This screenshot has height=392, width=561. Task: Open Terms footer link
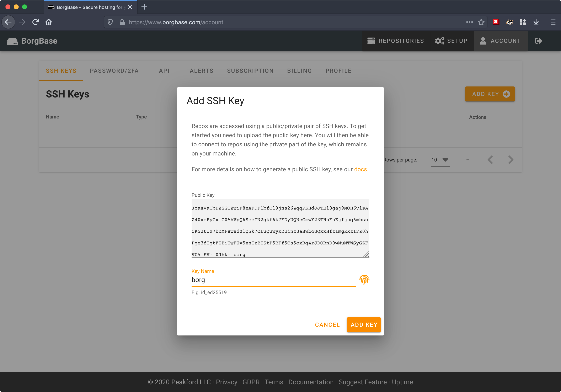[x=274, y=382]
